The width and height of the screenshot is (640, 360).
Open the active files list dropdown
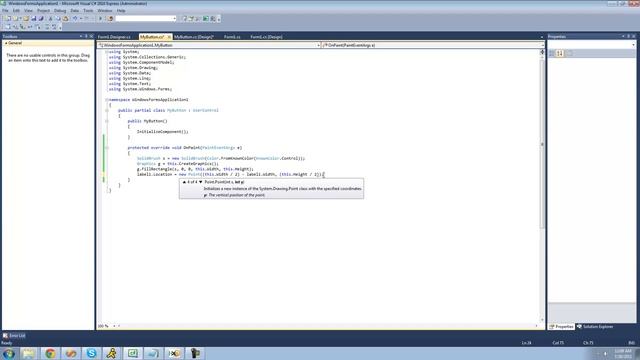click(x=542, y=37)
